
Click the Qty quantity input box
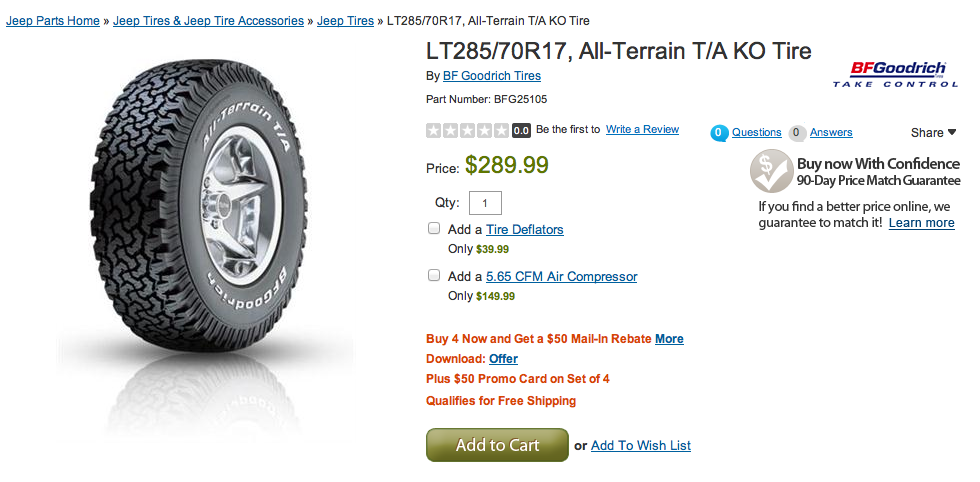(x=485, y=203)
